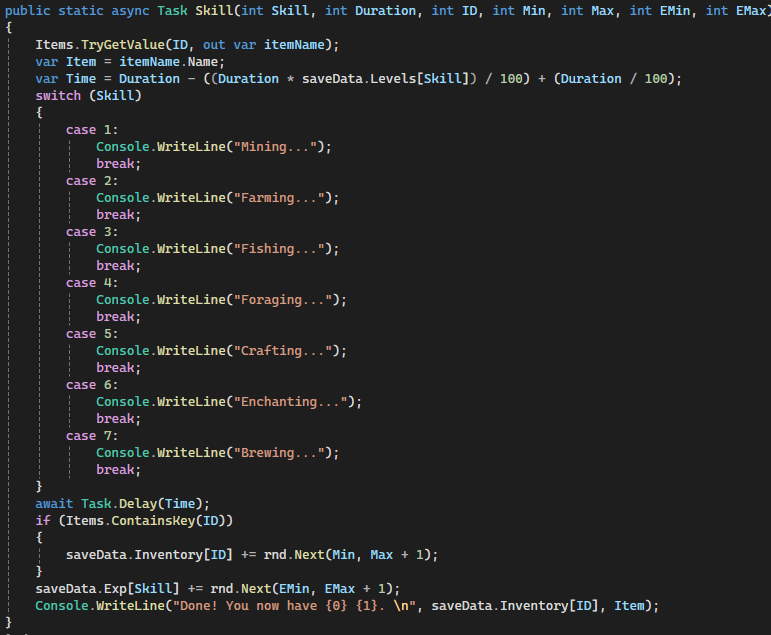
Task: Click the 'ContainsKey' method name
Action: [x=153, y=521]
